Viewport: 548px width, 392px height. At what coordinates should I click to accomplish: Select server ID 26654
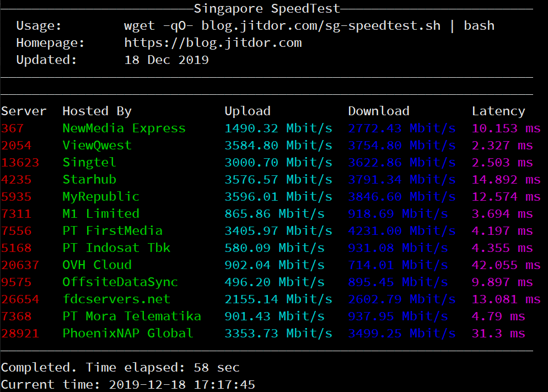[20, 299]
